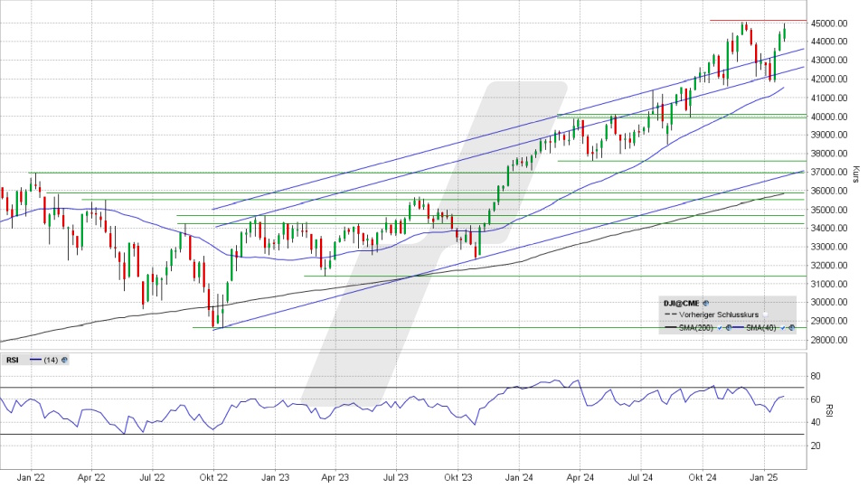Open RSI (14) settings icon
The height and width of the screenshot is (488, 868).
tap(65, 360)
